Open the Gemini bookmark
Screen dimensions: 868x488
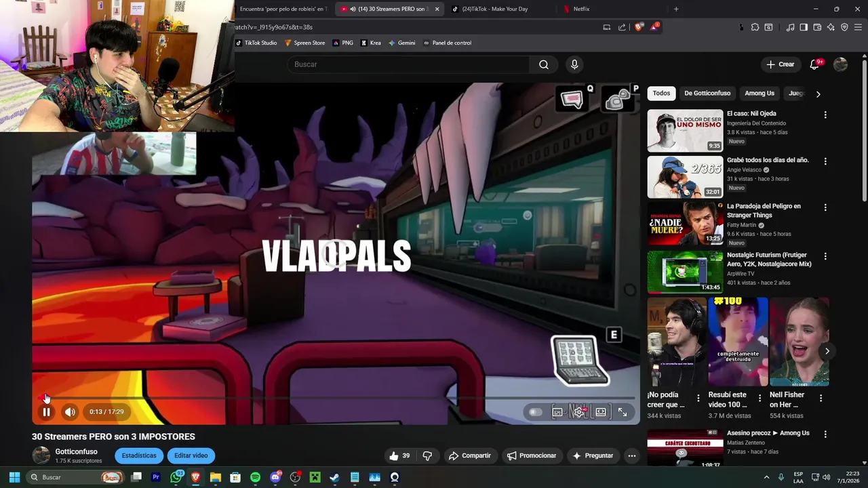click(401, 43)
